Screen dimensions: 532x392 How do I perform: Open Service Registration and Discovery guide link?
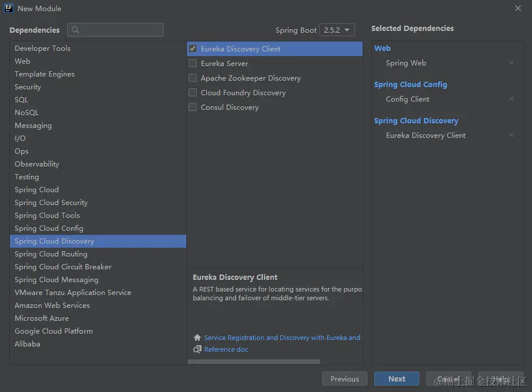pyautogui.click(x=283, y=338)
